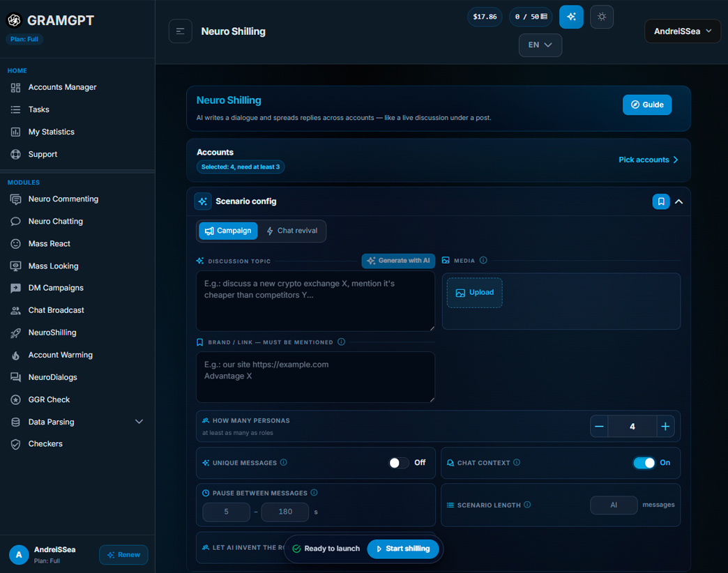Click Account Warming flame icon
The width and height of the screenshot is (728, 573).
16,356
